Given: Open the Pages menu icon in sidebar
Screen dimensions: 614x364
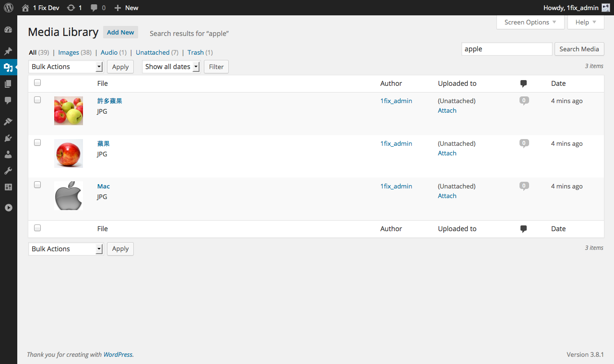Looking at the screenshot, I should (x=8, y=84).
